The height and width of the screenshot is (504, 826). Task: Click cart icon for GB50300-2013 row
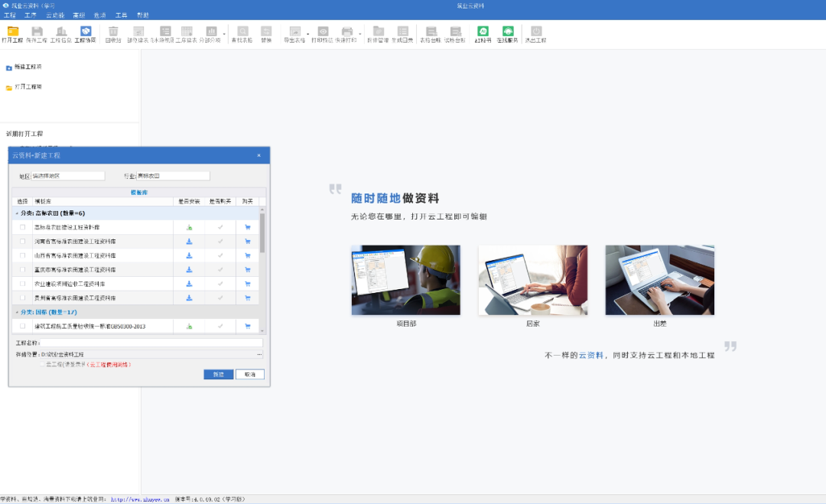[x=248, y=326]
